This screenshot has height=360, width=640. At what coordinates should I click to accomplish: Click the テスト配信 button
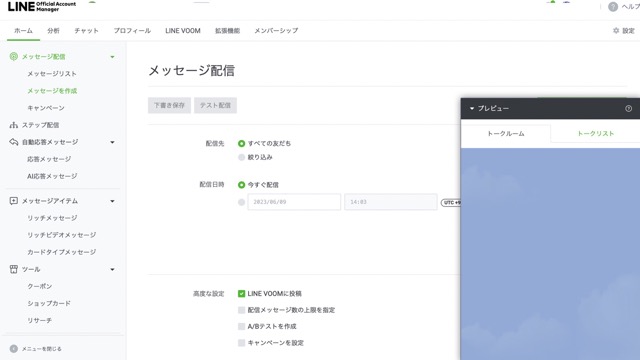[x=216, y=105]
